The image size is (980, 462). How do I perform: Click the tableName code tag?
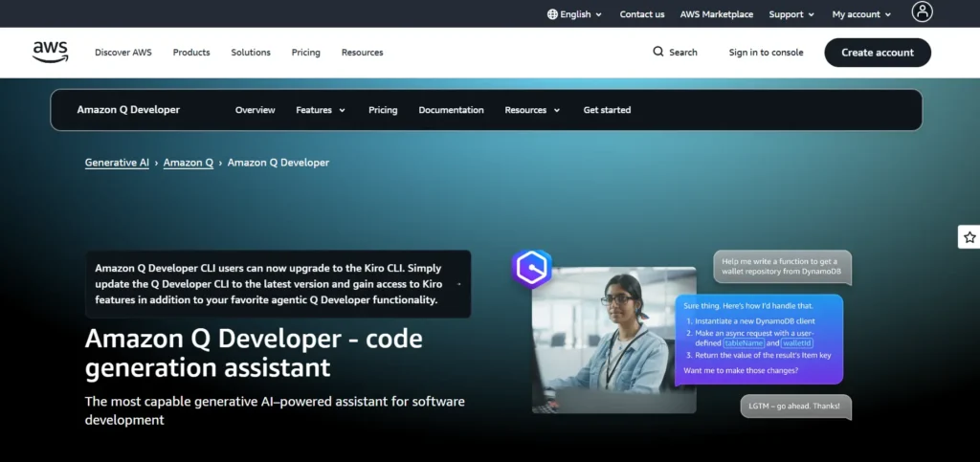click(x=744, y=343)
